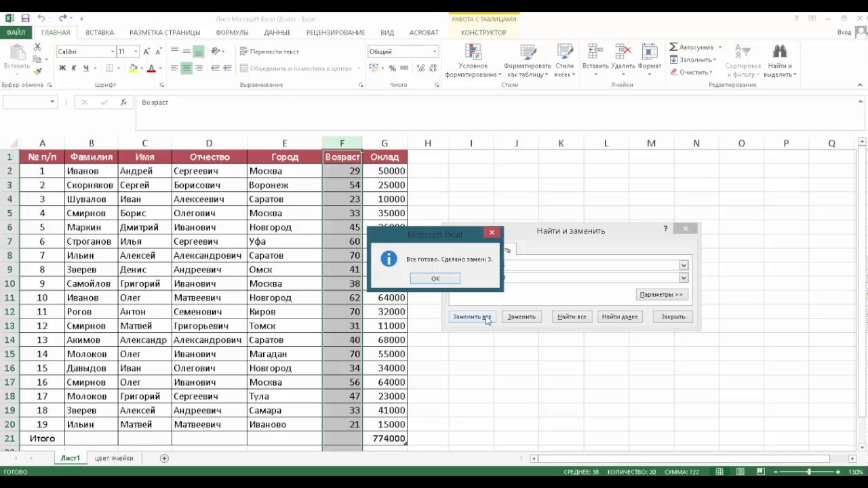Toggle Перенести текст wrap option
The image size is (868, 488).
click(x=269, y=52)
